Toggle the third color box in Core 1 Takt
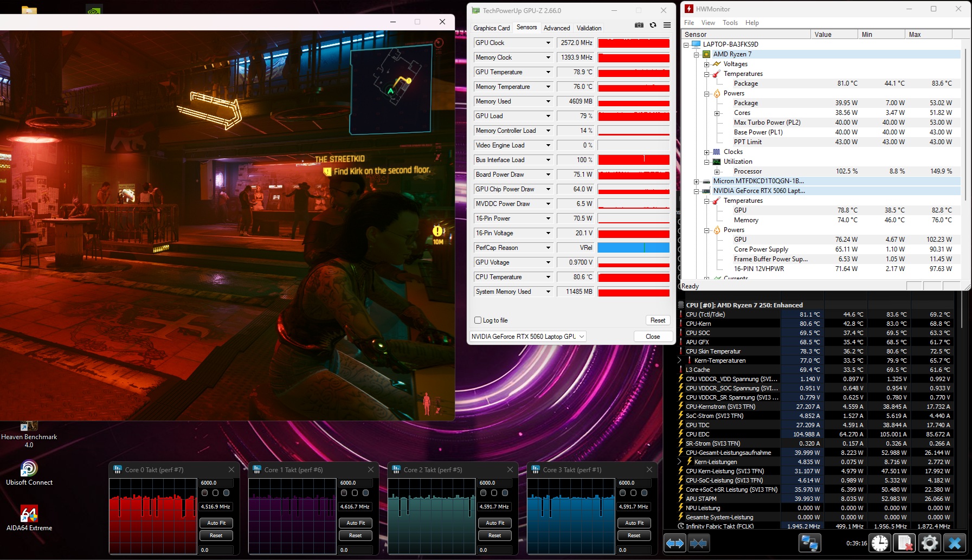Viewport: 972px width, 560px height. pyautogui.click(x=365, y=493)
